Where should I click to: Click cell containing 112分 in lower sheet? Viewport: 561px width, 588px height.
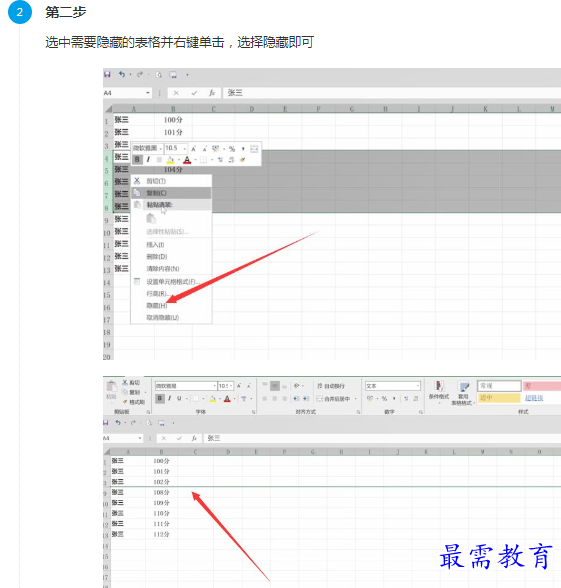(161, 534)
